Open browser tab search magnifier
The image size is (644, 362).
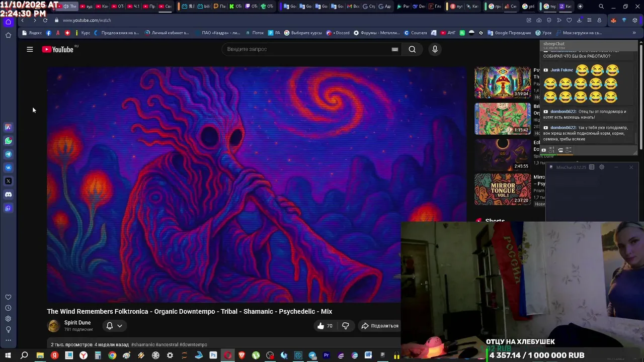point(601,7)
